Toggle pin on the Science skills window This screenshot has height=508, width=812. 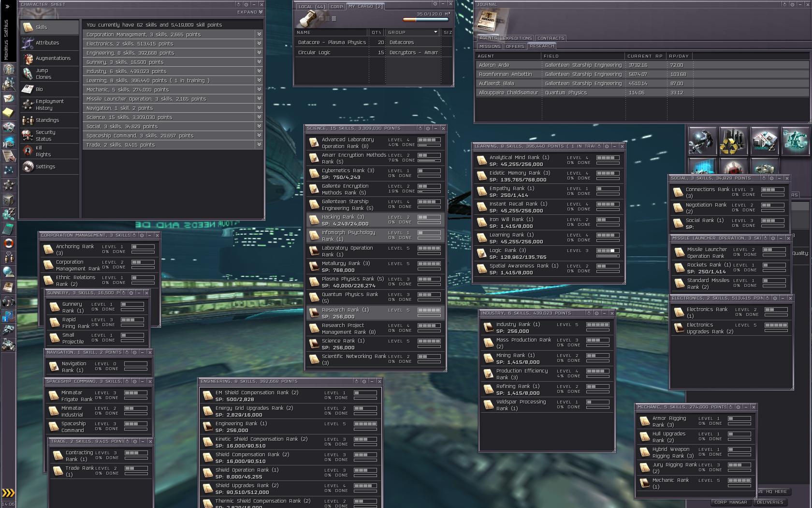428,128
